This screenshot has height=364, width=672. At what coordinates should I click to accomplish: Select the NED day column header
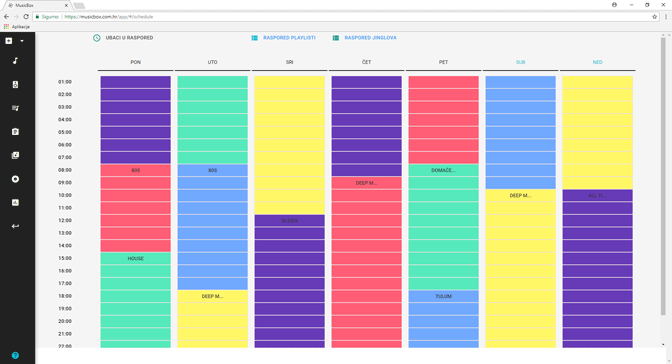tap(597, 62)
